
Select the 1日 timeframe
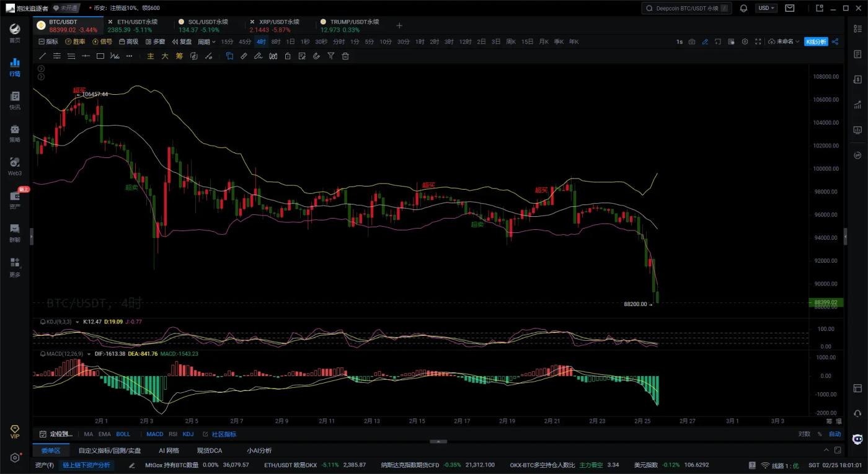(290, 42)
